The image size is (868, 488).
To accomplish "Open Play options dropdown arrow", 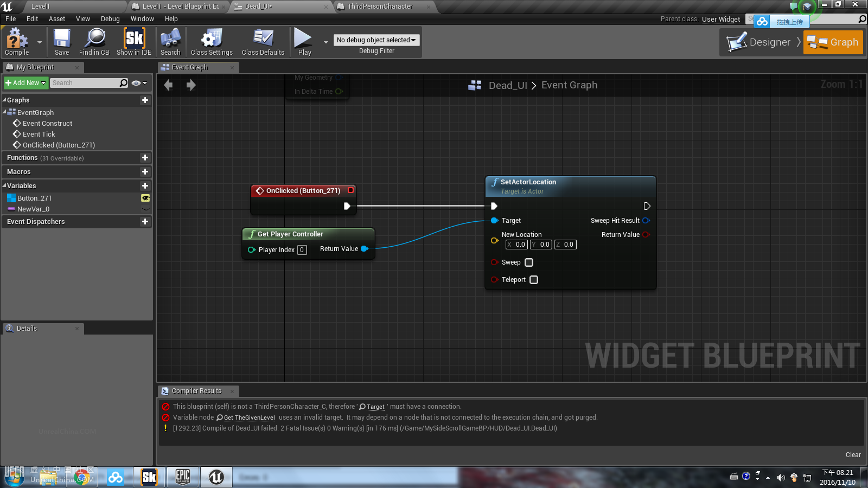I will [x=325, y=42].
